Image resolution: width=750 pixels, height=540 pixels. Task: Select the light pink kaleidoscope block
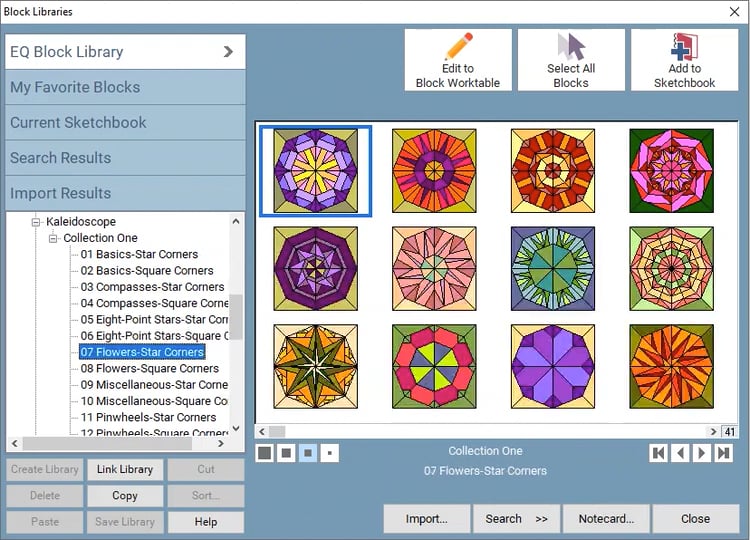[434, 269]
